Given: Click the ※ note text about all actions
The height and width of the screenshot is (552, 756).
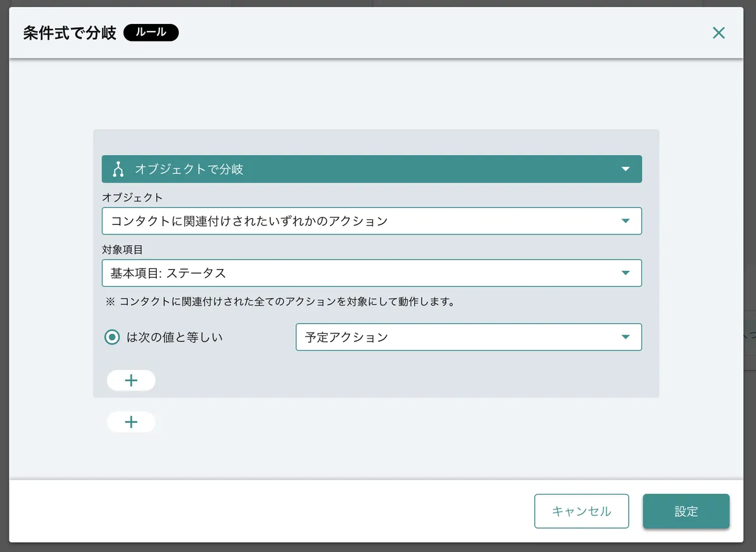Looking at the screenshot, I should [x=280, y=302].
